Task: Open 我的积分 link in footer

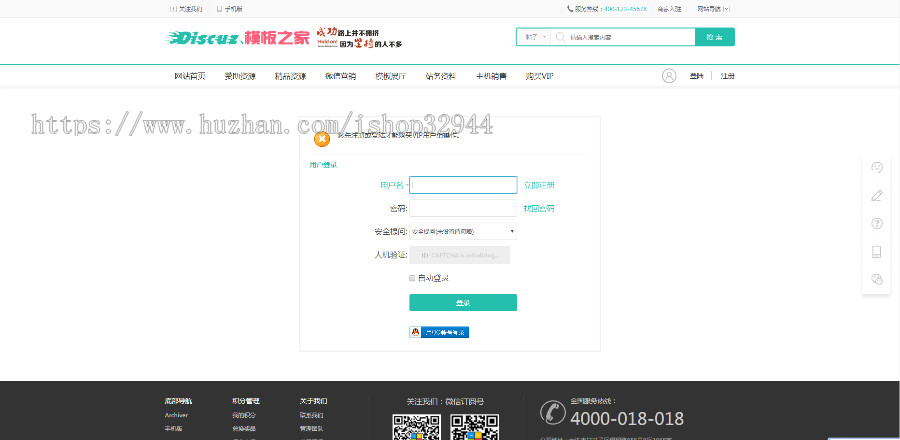Action: 244,415
